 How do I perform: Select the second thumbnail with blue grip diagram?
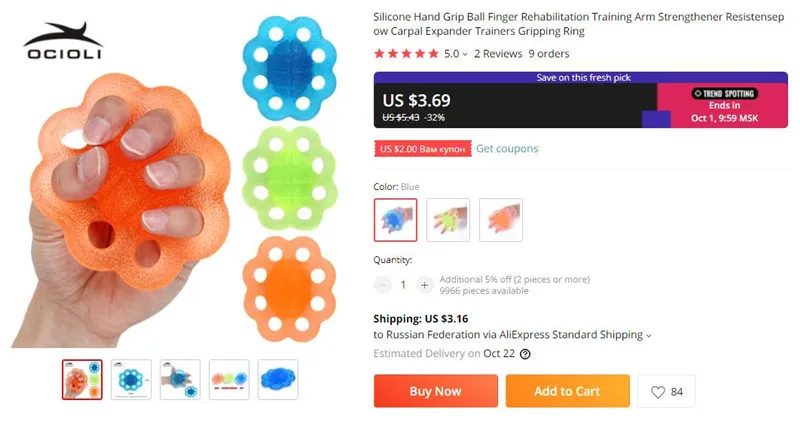tap(131, 380)
